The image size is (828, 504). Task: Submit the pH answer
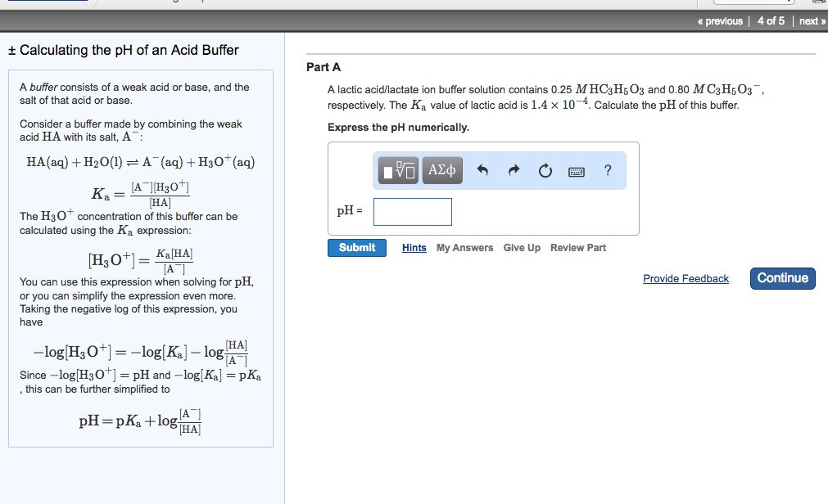coord(356,247)
